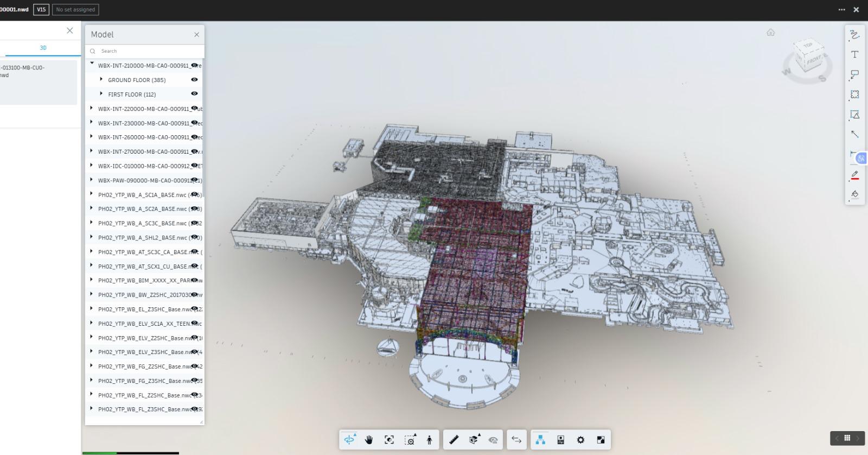The image size is (868, 455).
Task: Activate the Pan hand tool
Action: pos(369,440)
